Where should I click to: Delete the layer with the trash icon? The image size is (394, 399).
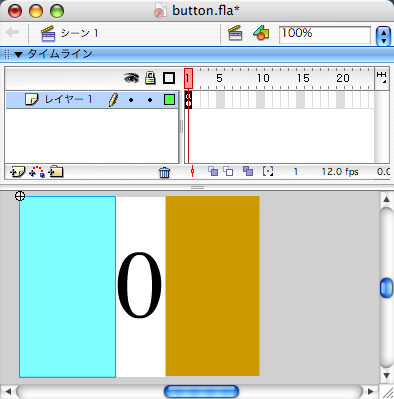click(x=164, y=172)
